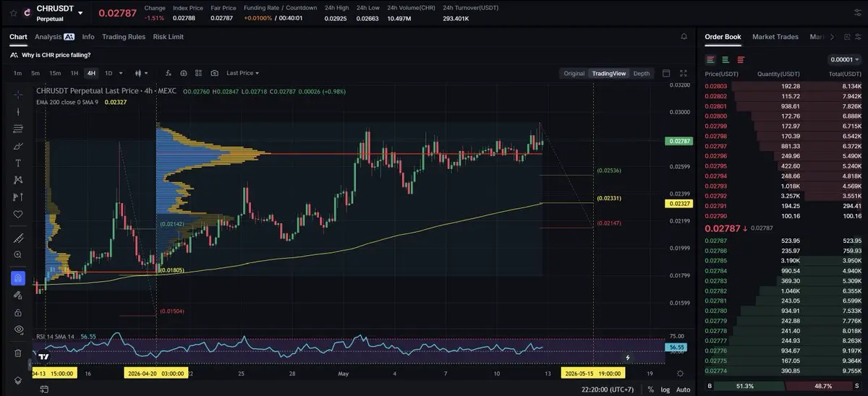The height and width of the screenshot is (396, 868).
Task: Open the indicators fx menu
Action: click(169, 73)
